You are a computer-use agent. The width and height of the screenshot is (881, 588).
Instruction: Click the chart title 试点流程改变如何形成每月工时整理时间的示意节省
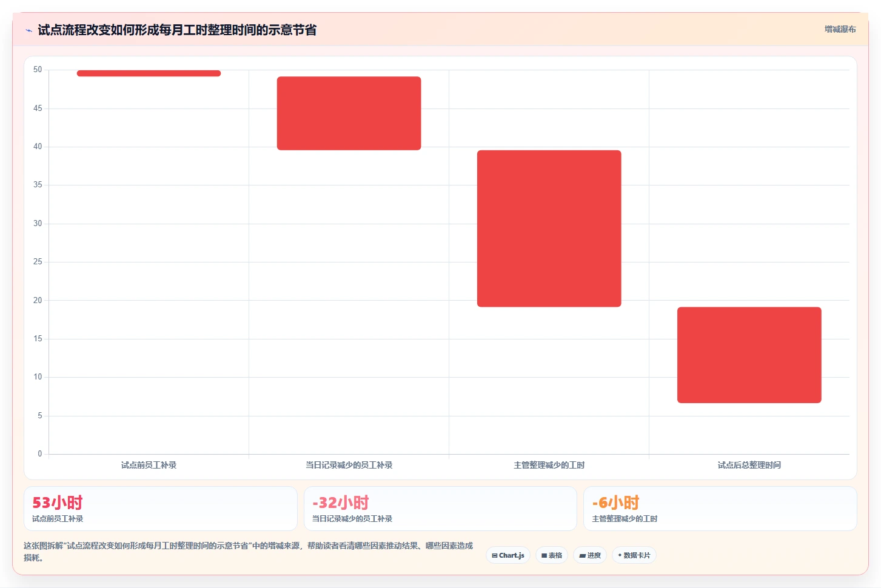(177, 30)
